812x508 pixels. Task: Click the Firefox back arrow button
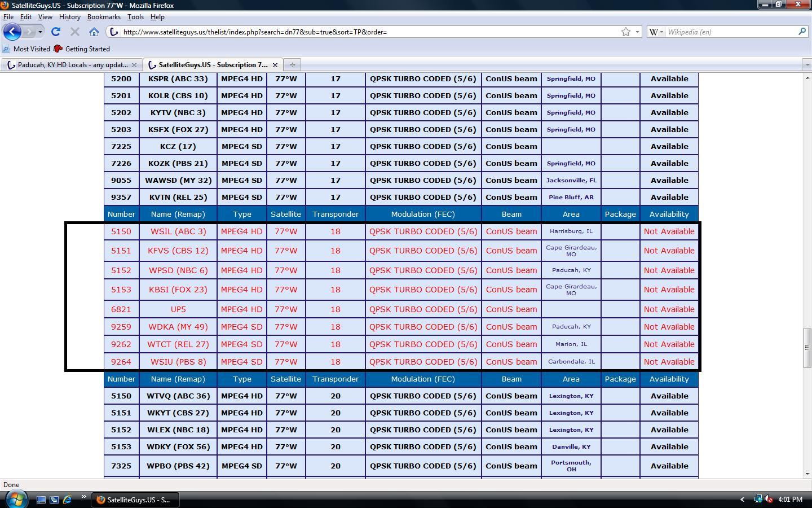click(12, 32)
